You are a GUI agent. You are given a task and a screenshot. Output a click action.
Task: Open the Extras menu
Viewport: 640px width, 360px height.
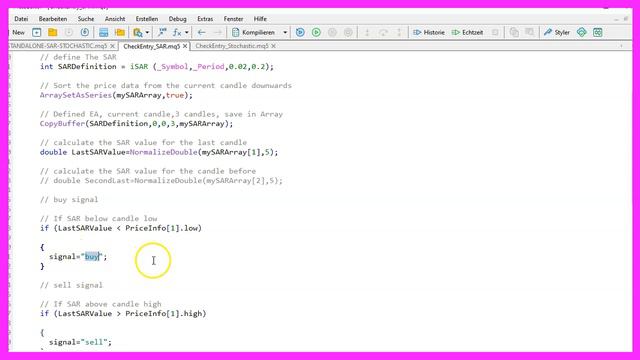[205, 19]
